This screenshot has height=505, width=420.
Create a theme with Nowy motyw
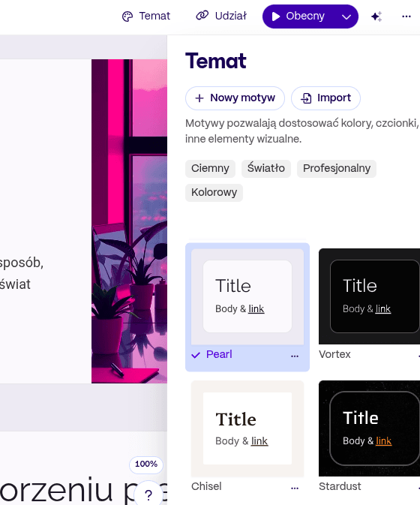click(235, 98)
